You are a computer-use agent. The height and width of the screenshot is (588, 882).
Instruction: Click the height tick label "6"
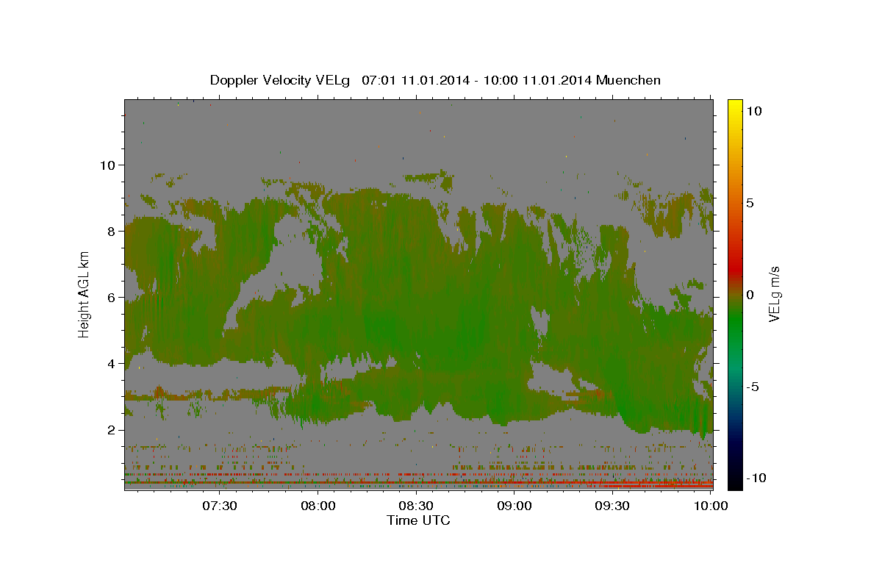click(112, 297)
